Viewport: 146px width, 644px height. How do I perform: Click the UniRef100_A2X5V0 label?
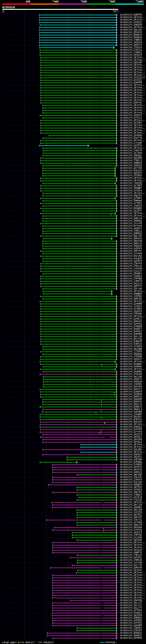pos(131,145)
